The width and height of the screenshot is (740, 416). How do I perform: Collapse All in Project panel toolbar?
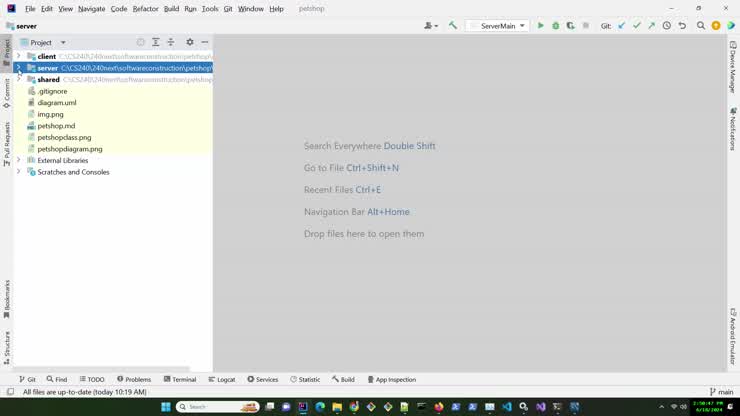[x=171, y=43]
